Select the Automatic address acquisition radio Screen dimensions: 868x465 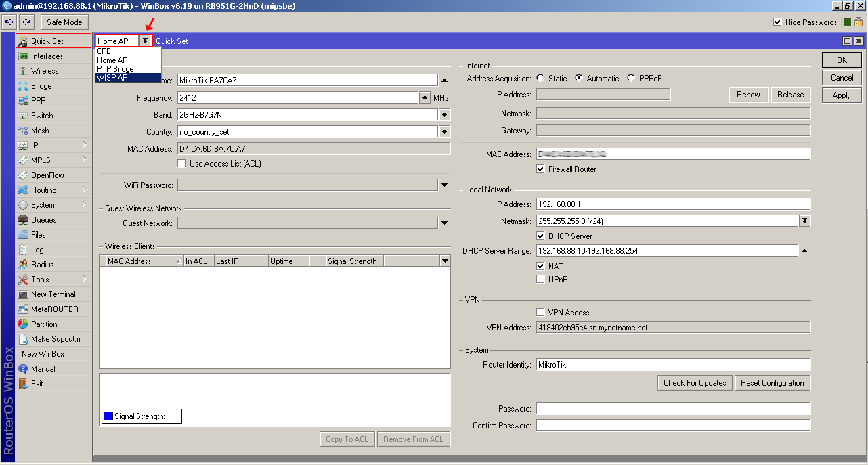click(x=579, y=78)
